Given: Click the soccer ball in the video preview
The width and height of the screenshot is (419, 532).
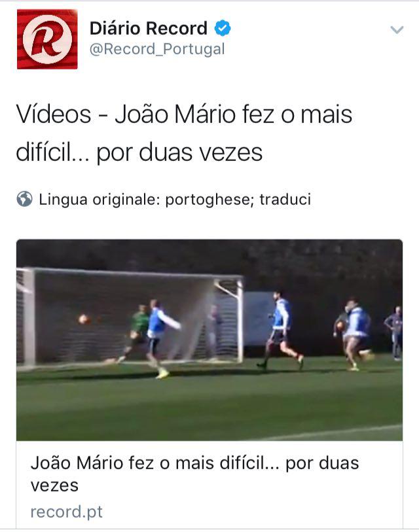Looking at the screenshot, I should [x=83, y=319].
